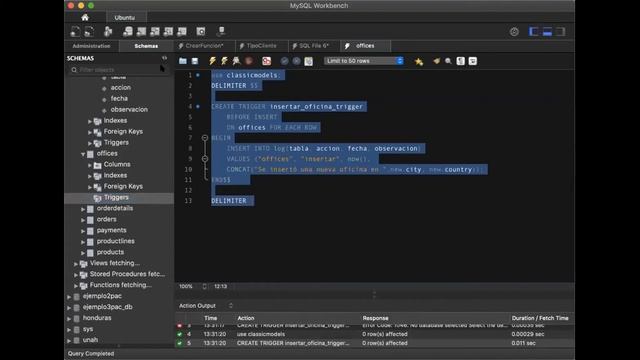Open the MySQL Workbench home screen

point(85,17)
